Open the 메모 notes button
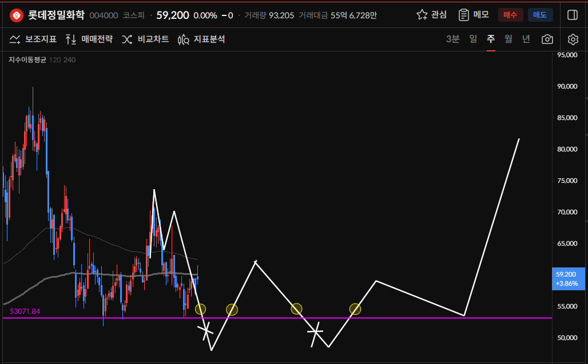Viewport: 588px width, 364px height. 474,15
